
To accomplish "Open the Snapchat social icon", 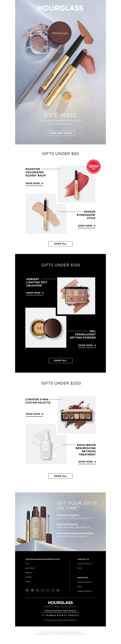I will 47,590.
